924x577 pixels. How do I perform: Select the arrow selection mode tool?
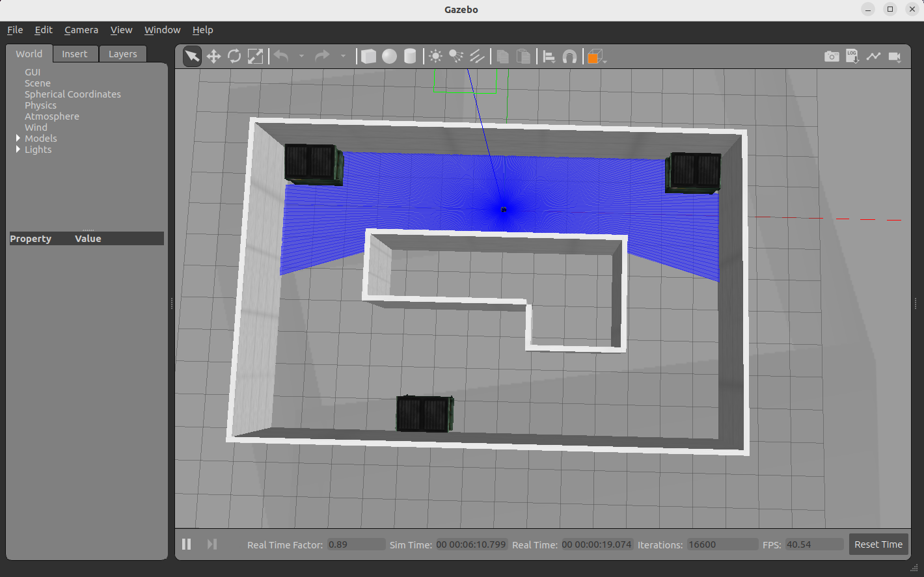click(x=192, y=57)
